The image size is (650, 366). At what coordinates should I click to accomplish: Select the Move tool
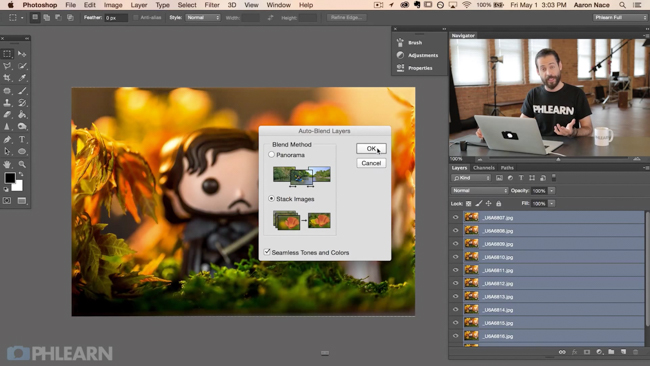click(22, 54)
